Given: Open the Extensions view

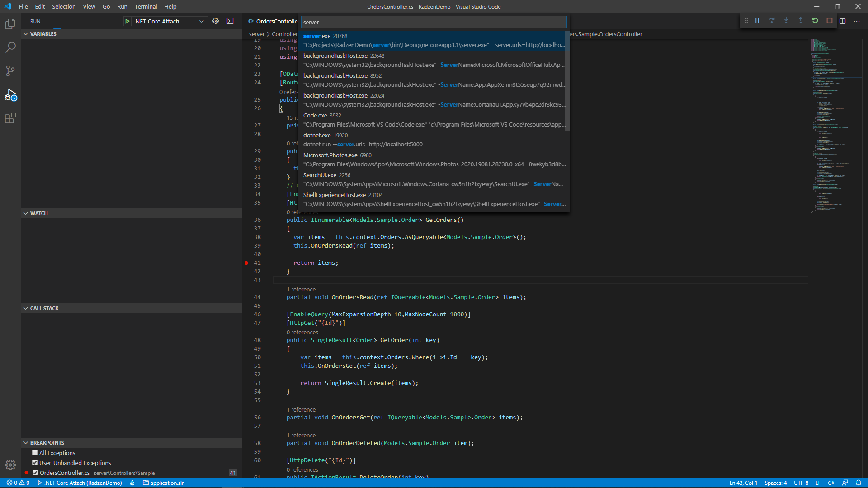Looking at the screenshot, I should (x=10, y=118).
